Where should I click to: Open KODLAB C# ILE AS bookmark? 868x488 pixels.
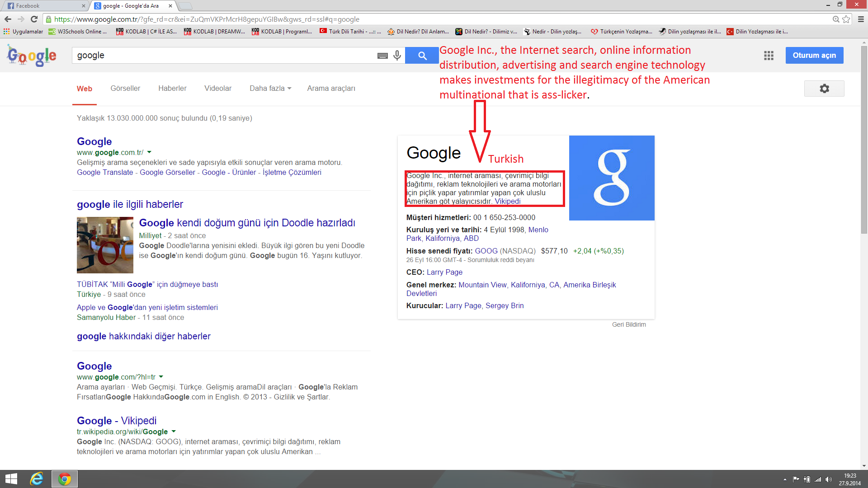click(x=146, y=32)
